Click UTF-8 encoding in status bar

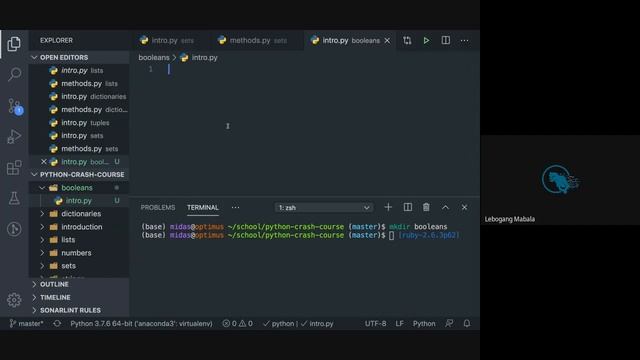click(376, 324)
